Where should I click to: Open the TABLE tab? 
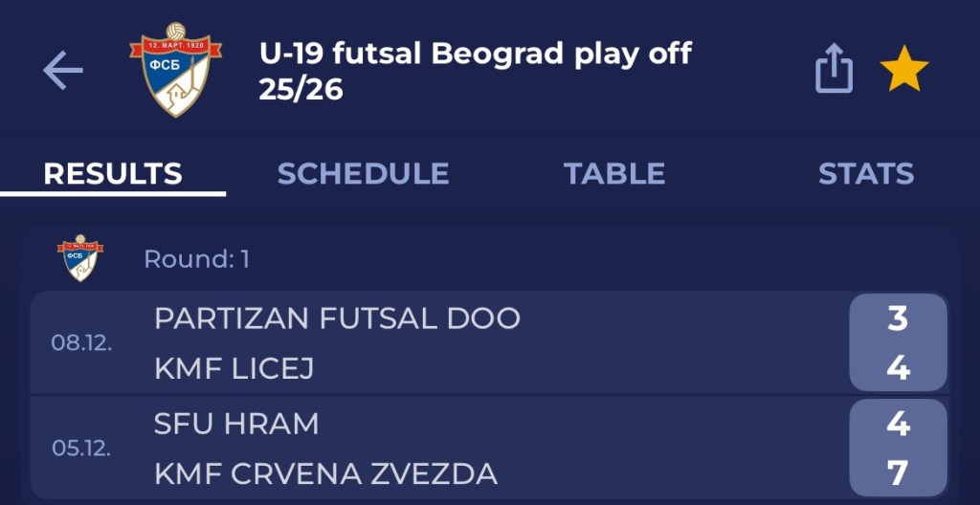614,173
